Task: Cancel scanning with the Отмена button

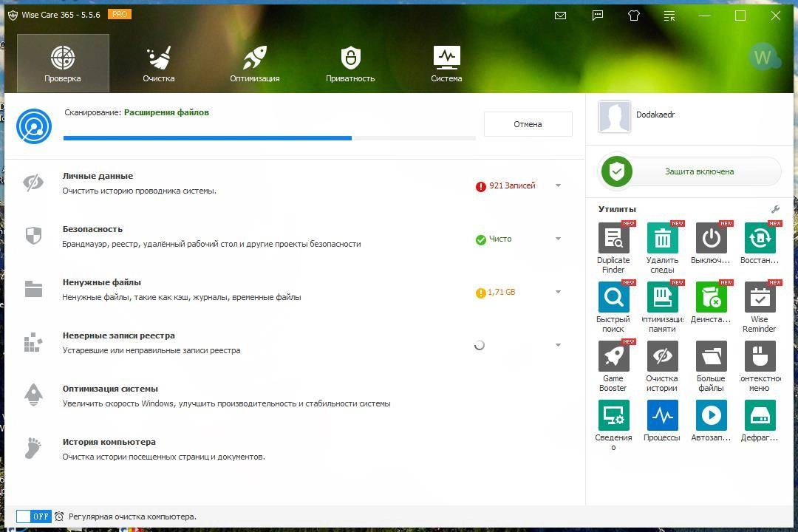Action: point(528,124)
